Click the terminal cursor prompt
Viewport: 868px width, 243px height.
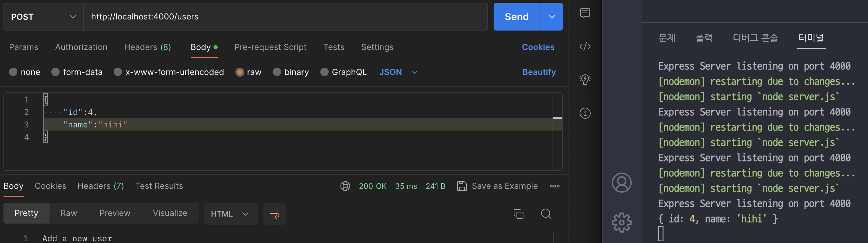(x=661, y=234)
